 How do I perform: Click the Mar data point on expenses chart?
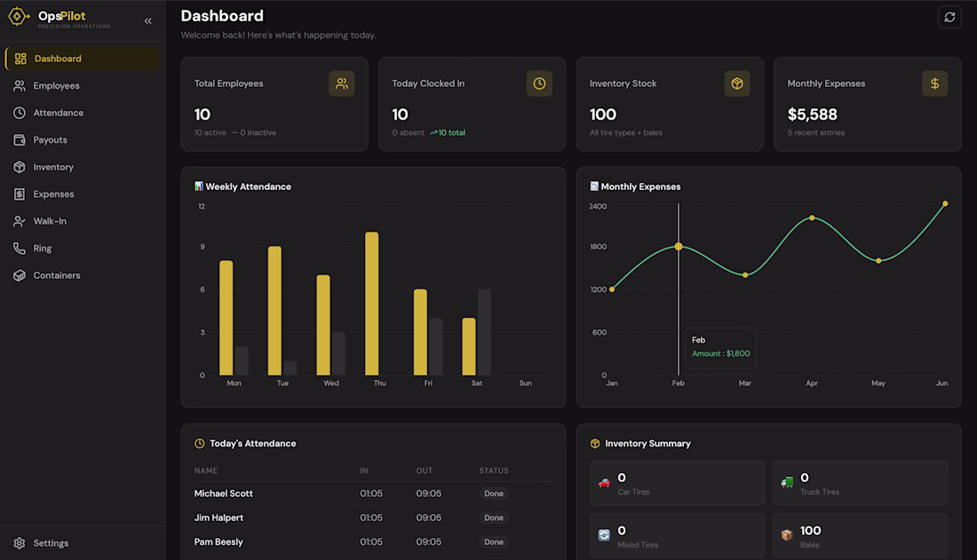coord(745,275)
